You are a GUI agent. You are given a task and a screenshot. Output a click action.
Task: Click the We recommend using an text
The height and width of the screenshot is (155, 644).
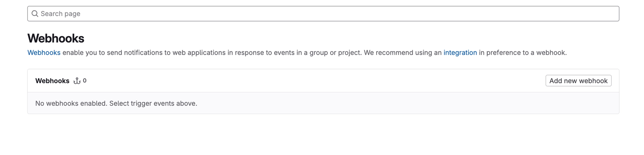[402, 53]
